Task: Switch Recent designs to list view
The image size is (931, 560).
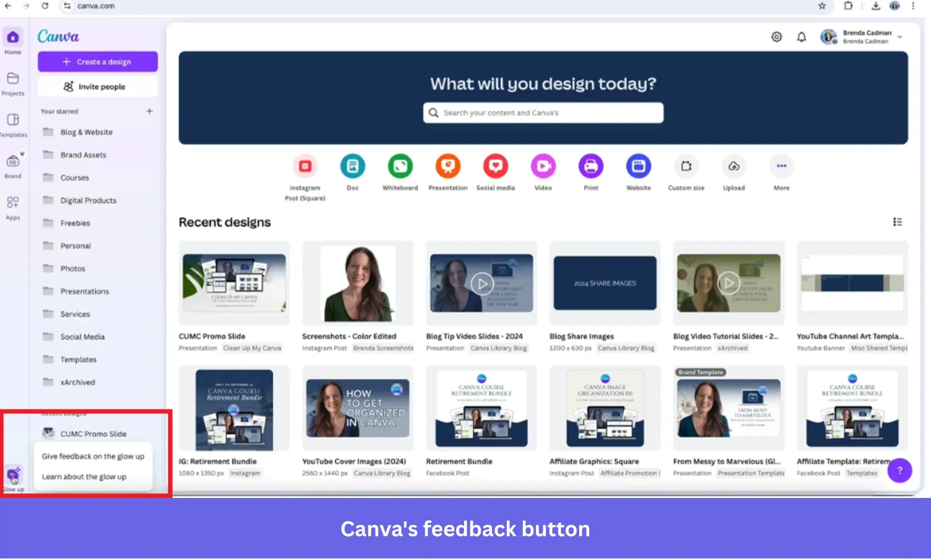Action: [897, 222]
